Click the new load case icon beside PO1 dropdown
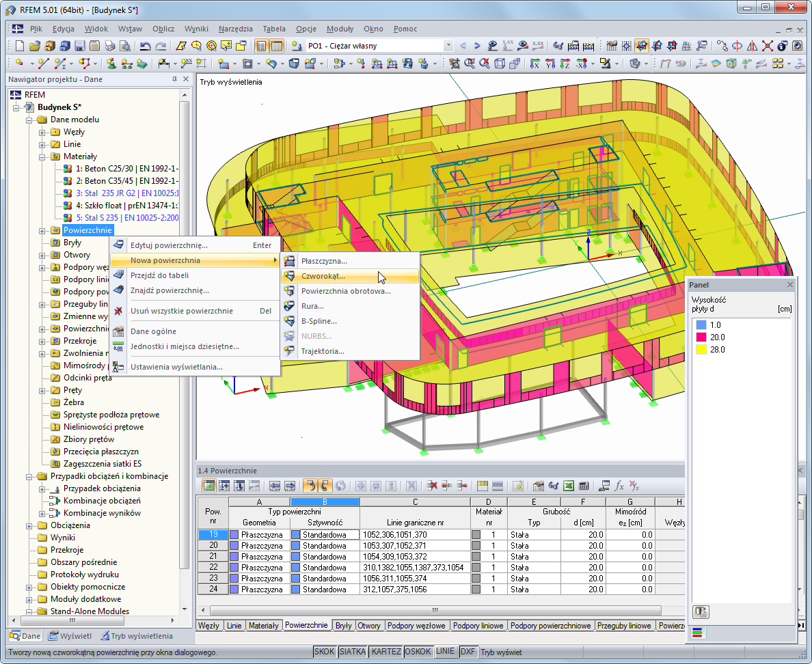This screenshot has width=812, height=664. click(x=297, y=46)
